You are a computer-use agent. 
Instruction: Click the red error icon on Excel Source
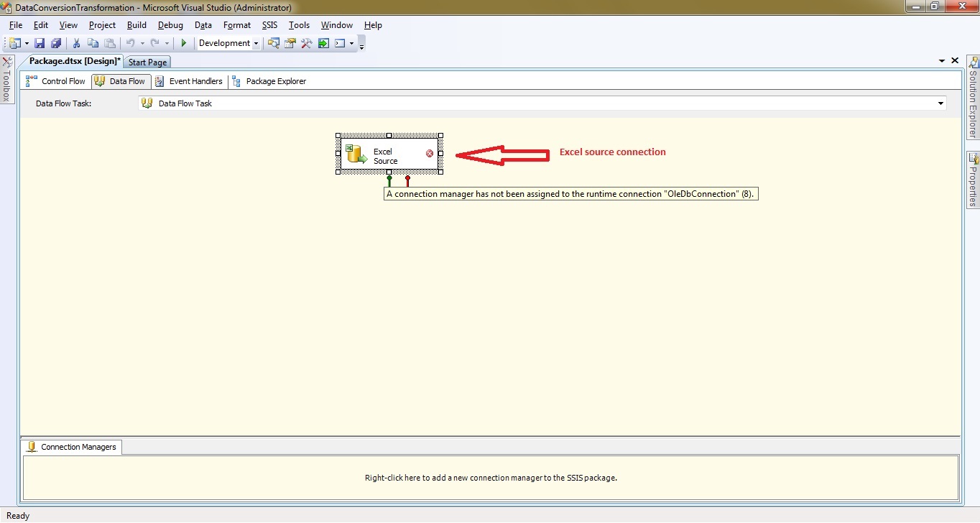430,153
